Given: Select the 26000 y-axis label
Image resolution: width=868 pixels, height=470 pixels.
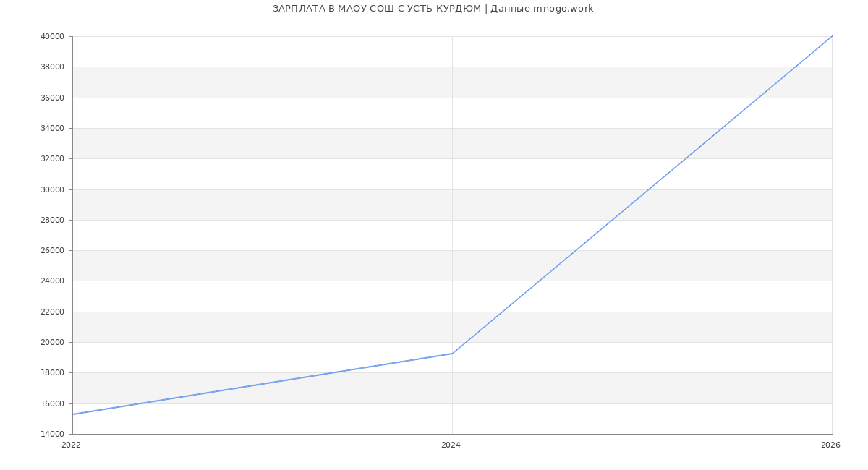Looking at the screenshot, I should 53,251.
